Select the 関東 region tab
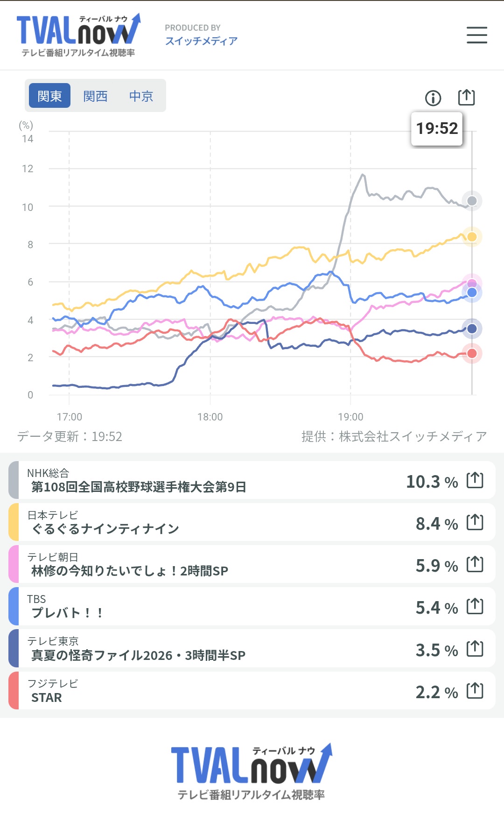Screen dimensions: 504x813 click(x=49, y=96)
